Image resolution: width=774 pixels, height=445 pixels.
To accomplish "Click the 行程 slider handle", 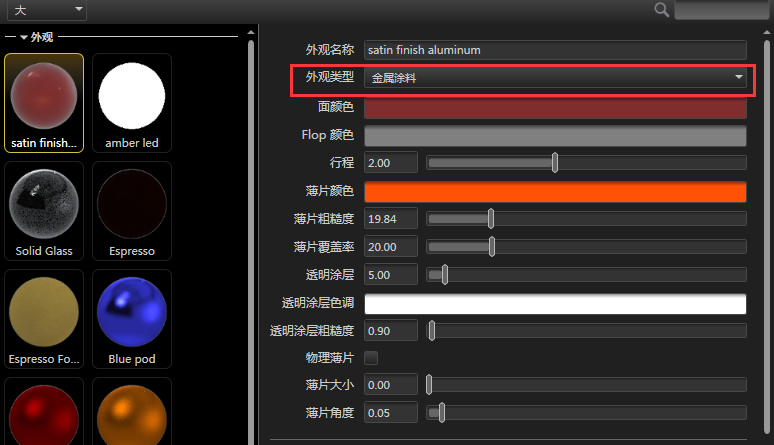I will tap(555, 163).
